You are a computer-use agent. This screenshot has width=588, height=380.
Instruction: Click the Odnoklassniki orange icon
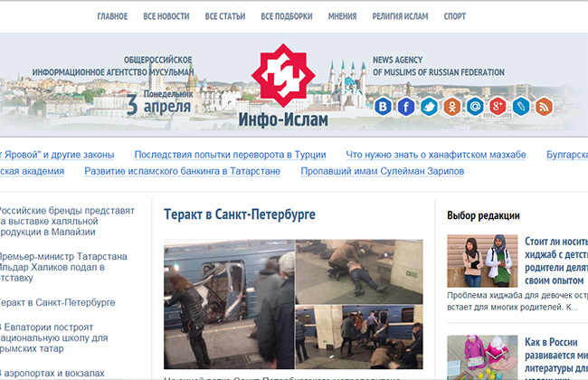pos(452,106)
